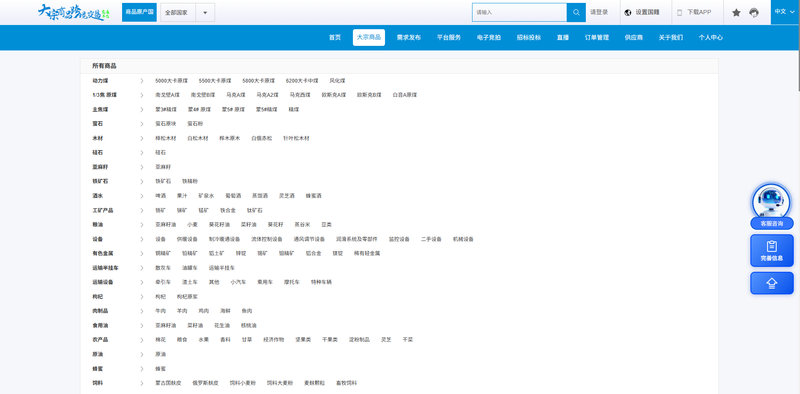Open the 全部国家 country dropdown
The width and height of the screenshot is (800, 394).
tap(187, 12)
